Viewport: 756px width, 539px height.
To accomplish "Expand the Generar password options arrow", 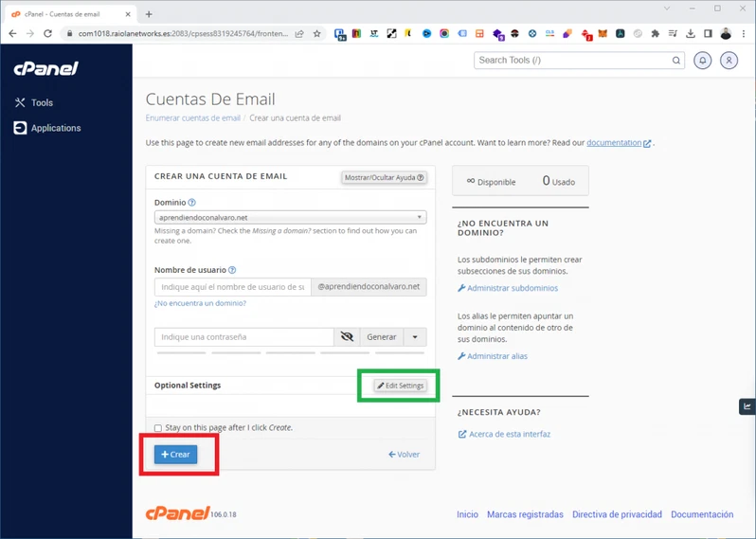I will click(x=415, y=337).
